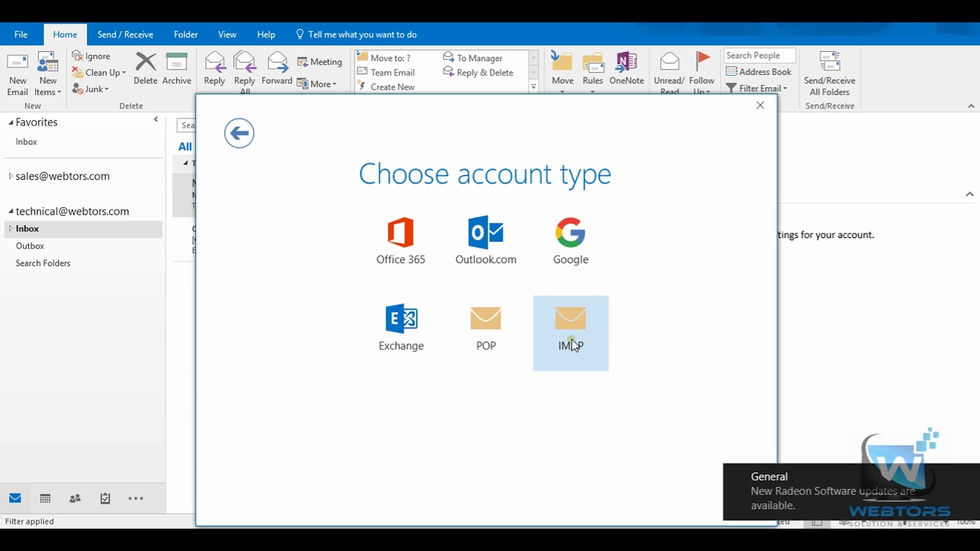Apply the To Manager quick step
The width and height of the screenshot is (980, 551).
473,57
